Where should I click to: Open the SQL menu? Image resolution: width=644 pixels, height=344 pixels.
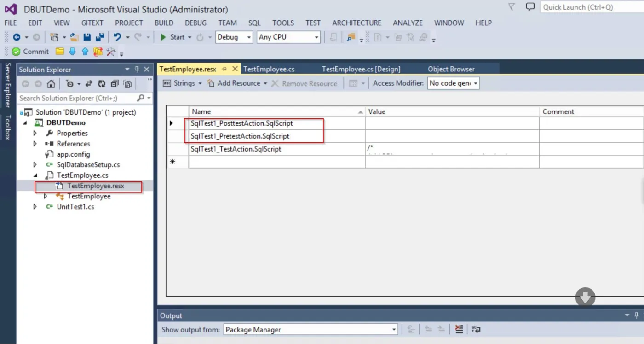(254, 23)
